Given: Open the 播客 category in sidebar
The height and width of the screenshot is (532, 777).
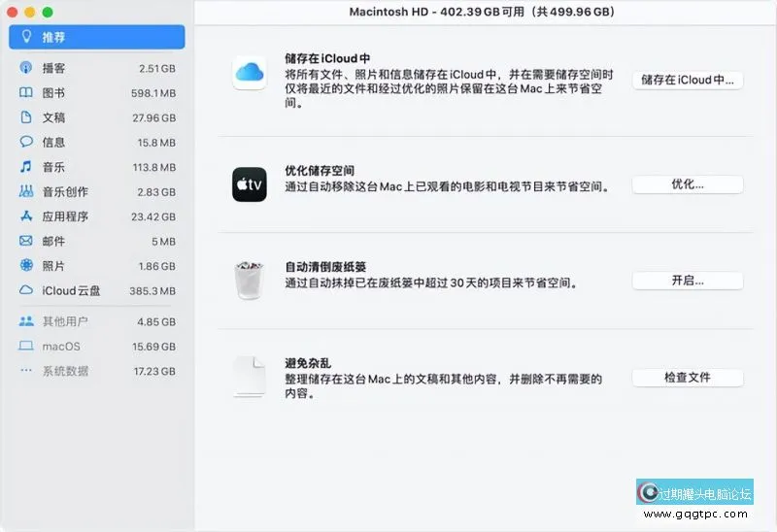Looking at the screenshot, I should point(96,68).
